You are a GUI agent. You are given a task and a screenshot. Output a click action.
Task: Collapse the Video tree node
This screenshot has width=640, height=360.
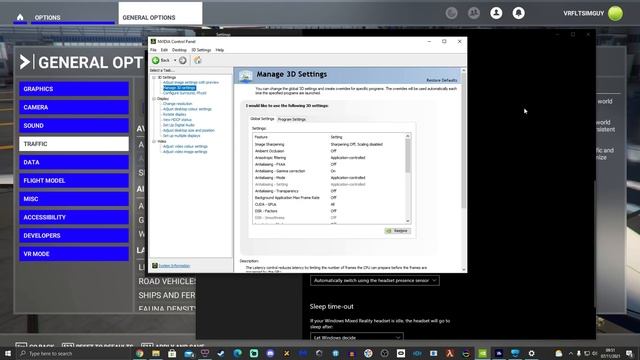click(x=154, y=141)
